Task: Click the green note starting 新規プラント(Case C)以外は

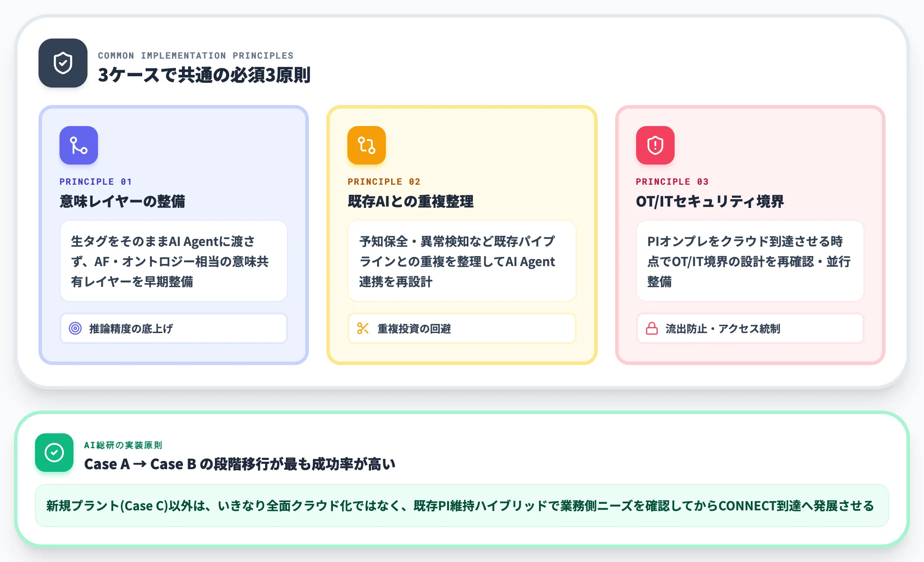Action: click(x=462, y=506)
